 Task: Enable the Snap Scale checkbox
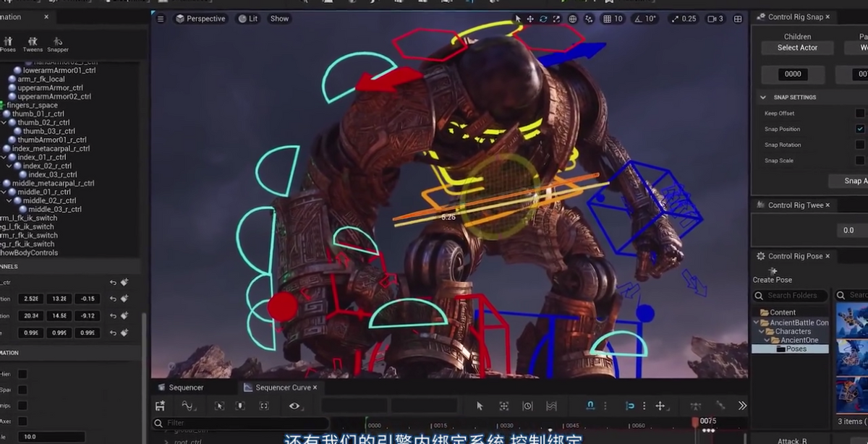pos(860,161)
